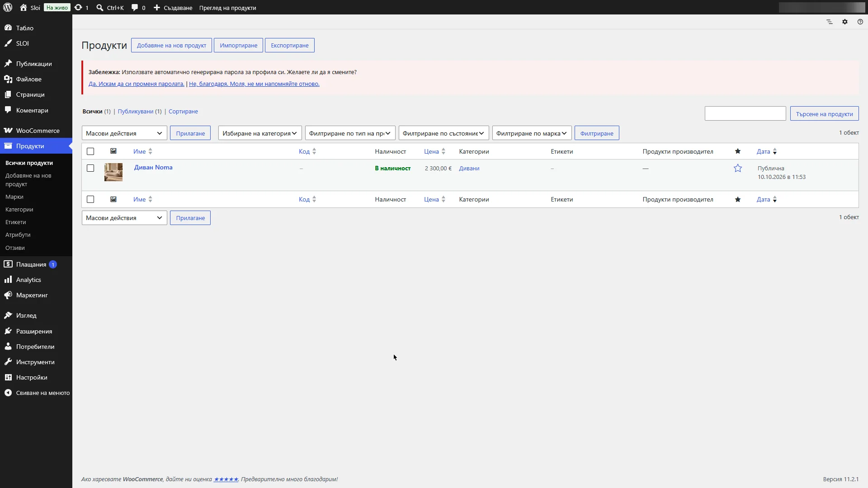Tick the checkbox for Диван Noma
The image size is (868, 488).
tap(90, 168)
